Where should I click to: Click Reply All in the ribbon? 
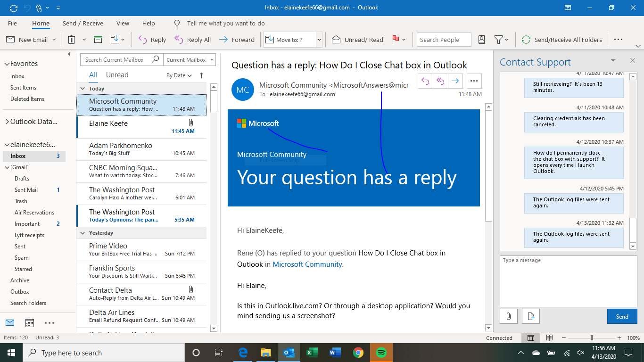click(193, 40)
